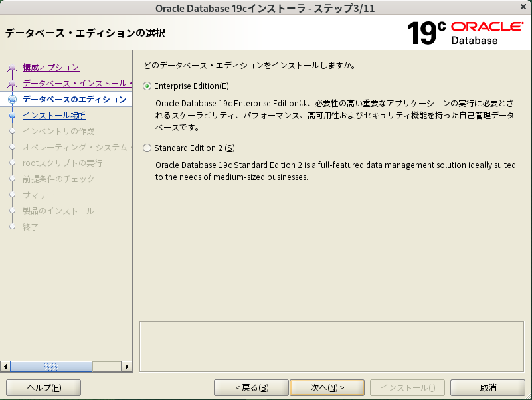Click the installer title bar text
532x400 pixels.
265,8
